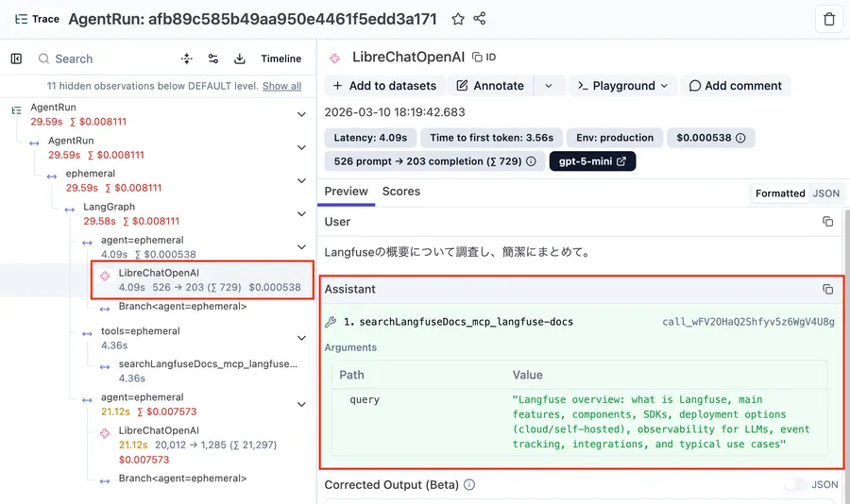
Task: Click the expand/collapse all nodes icon
Action: pos(187,59)
